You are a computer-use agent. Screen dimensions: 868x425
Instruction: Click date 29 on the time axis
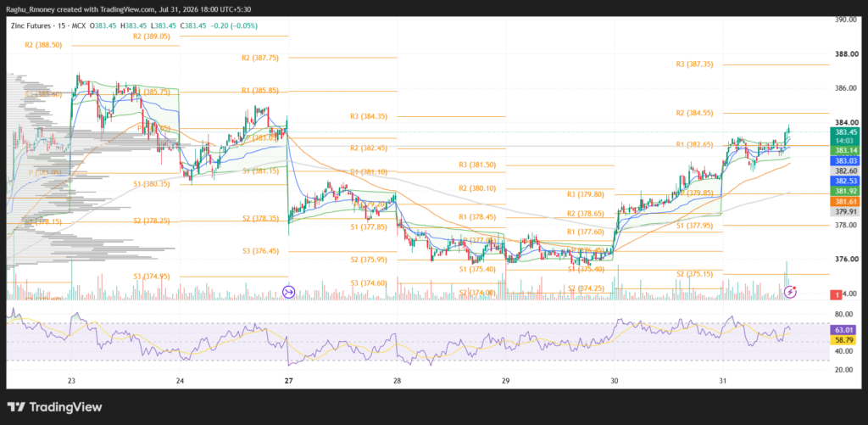point(505,381)
